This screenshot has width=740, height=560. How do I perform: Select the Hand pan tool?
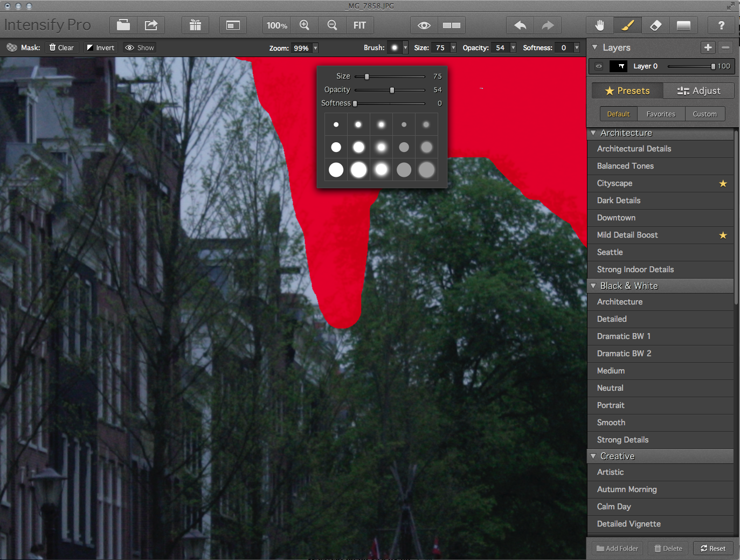pos(600,25)
